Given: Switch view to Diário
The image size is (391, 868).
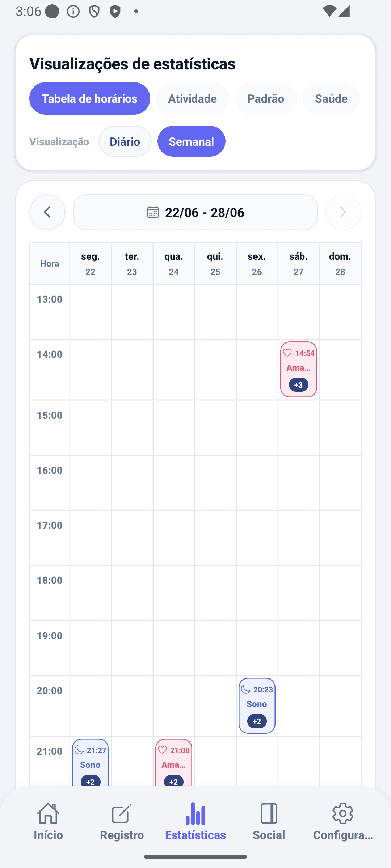Looking at the screenshot, I should [x=125, y=141].
